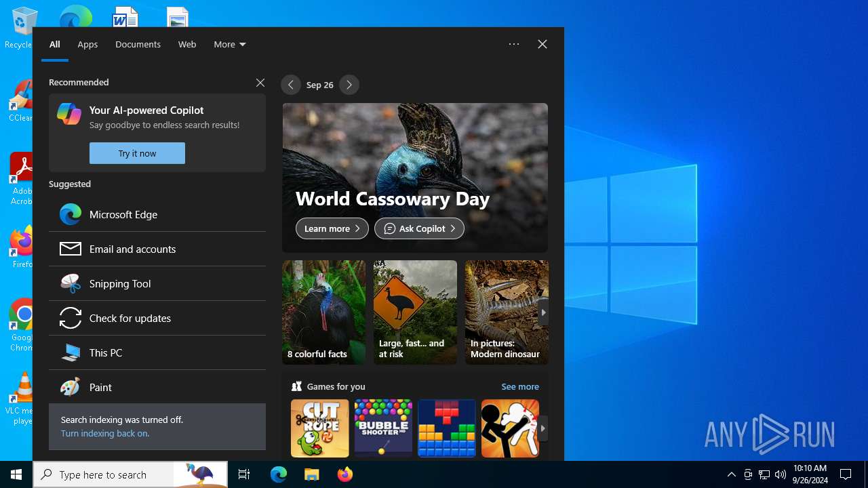Open the volume control in system tray

781,474
